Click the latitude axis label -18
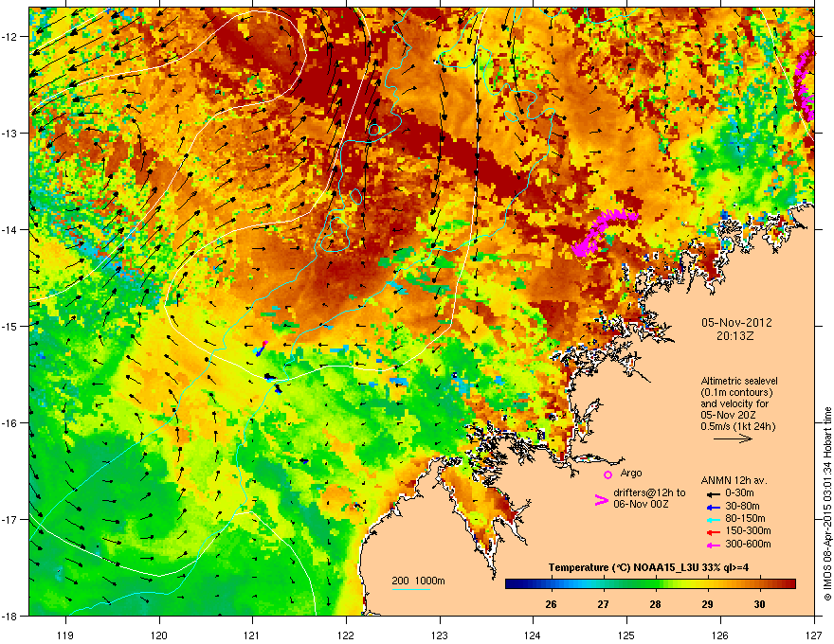834x644 pixels. point(9,616)
